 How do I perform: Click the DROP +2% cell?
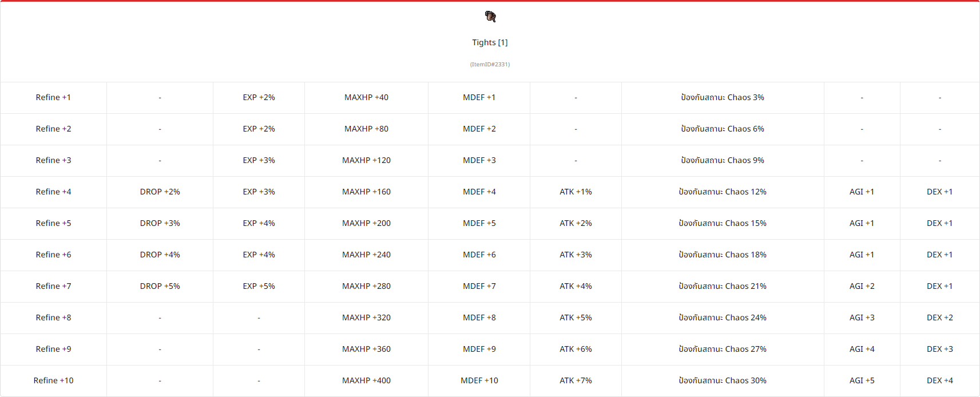coord(160,192)
